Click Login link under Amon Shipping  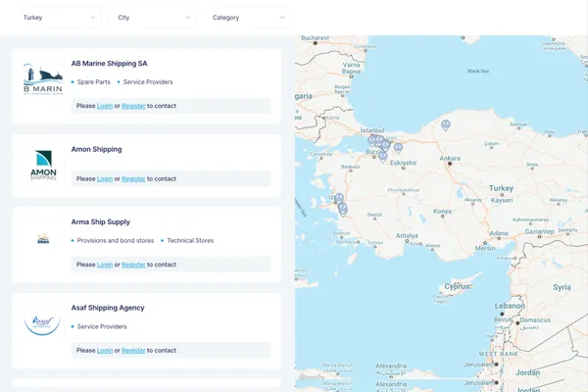click(x=105, y=179)
